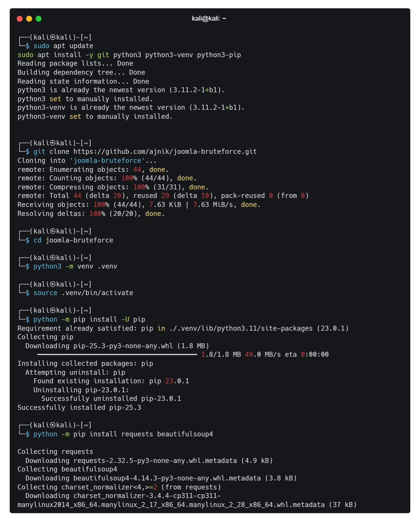Click the green fullscreen window button
The height and width of the screenshot is (521, 420).
click(x=38, y=18)
